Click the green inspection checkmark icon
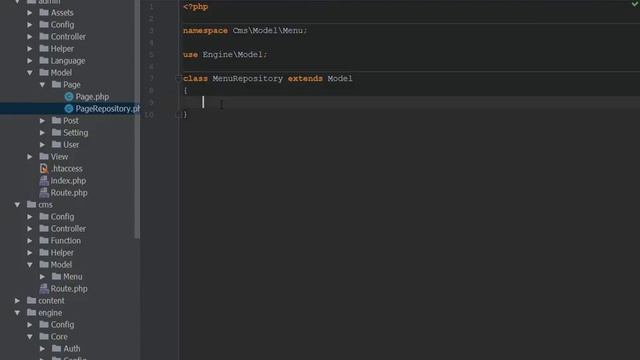Screen dimensions: 640x360 pyautogui.click(x=636, y=4)
